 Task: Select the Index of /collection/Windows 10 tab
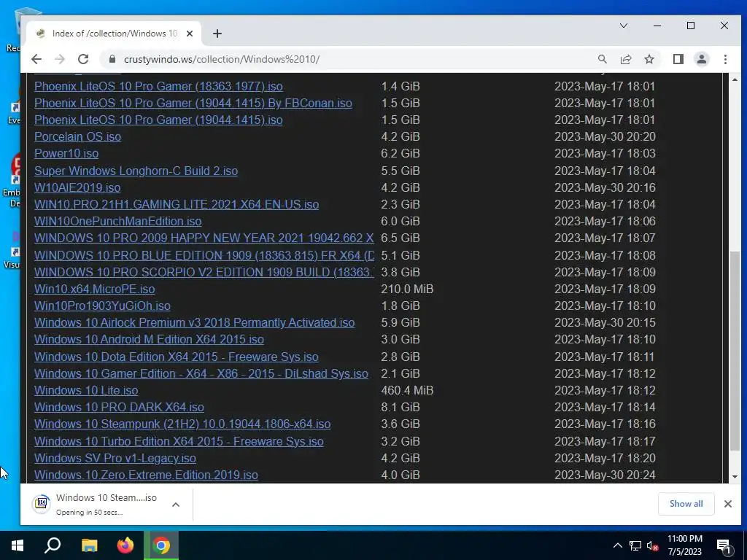114,34
